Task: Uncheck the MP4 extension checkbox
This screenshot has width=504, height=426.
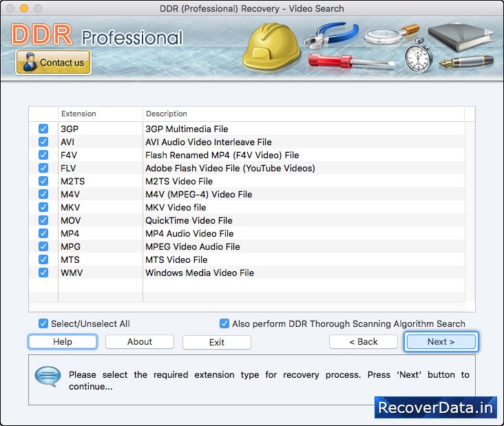Action: coord(43,233)
